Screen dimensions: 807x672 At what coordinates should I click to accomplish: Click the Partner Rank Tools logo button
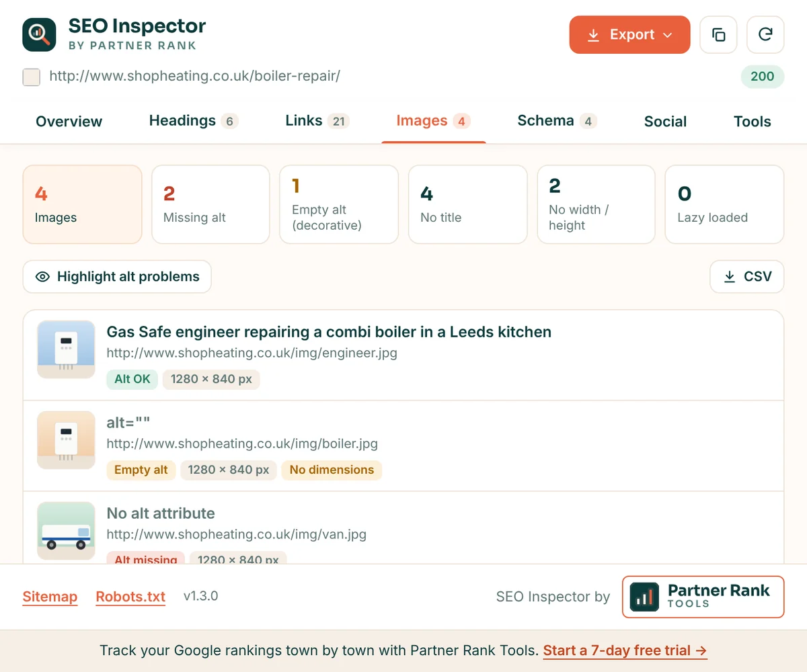(703, 597)
